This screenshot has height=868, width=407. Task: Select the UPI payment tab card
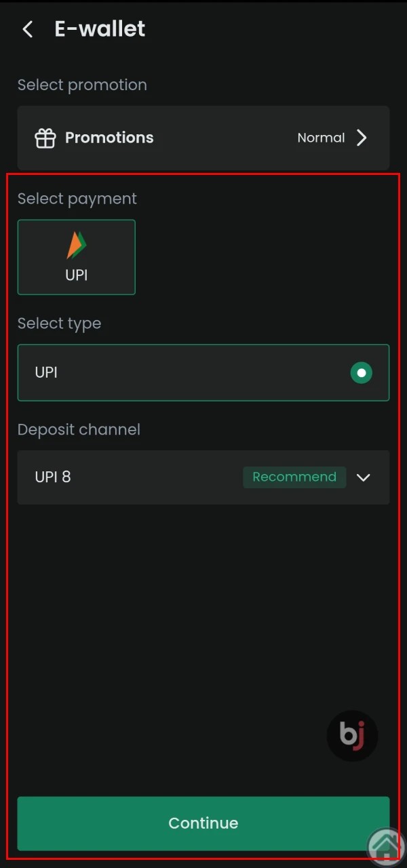pyautogui.click(x=76, y=257)
